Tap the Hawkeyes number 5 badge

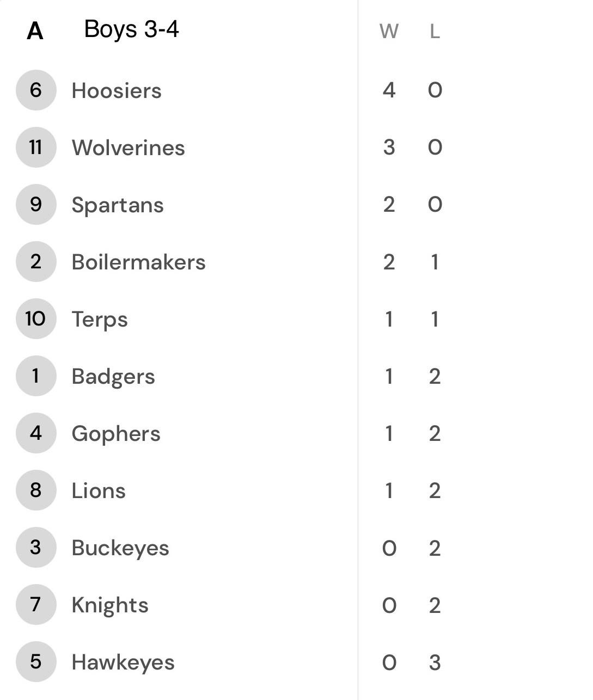(x=36, y=662)
